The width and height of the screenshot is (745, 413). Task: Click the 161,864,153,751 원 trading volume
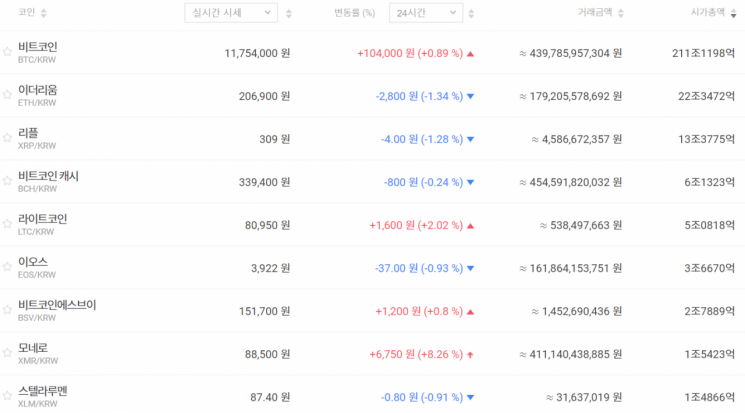[571, 269]
